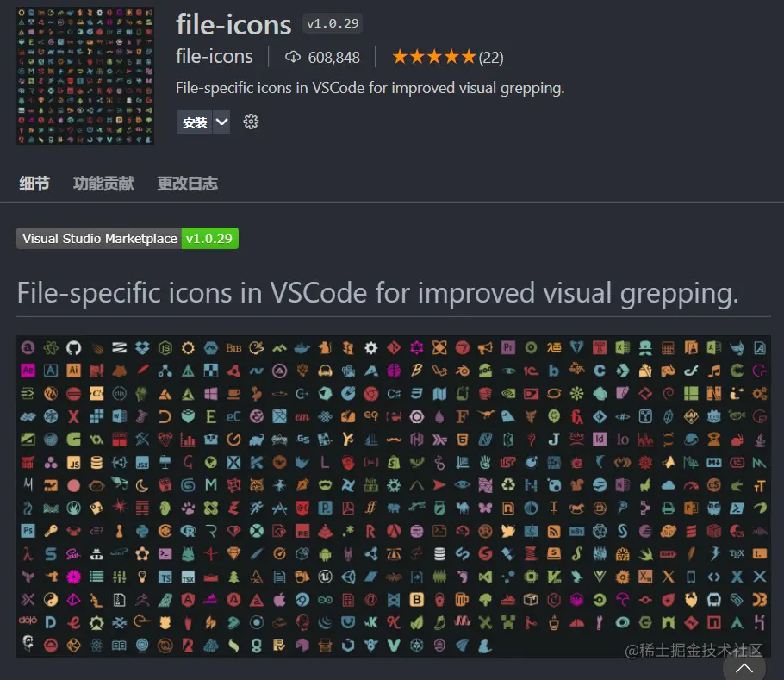Click the After Effects Ae icon
784x680 pixels.
(26, 371)
